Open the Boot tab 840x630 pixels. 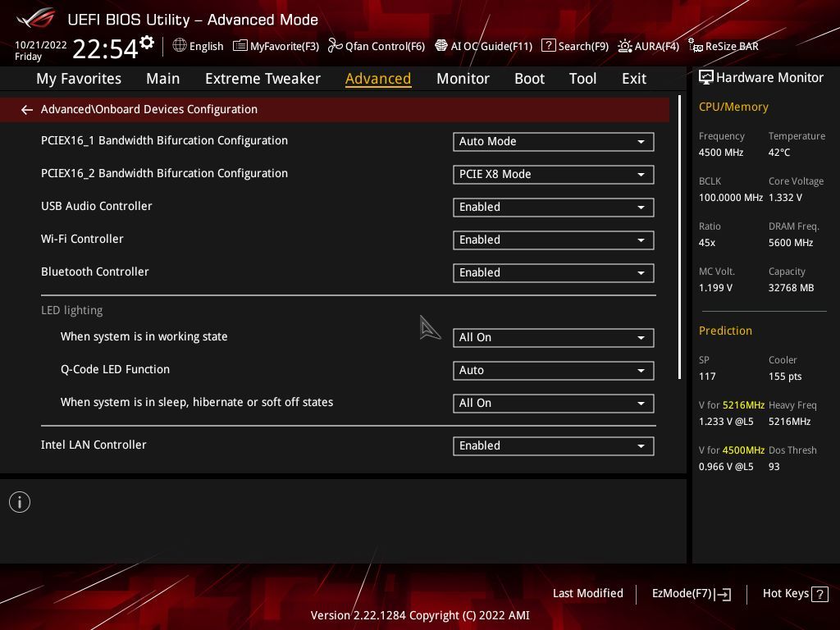tap(529, 79)
